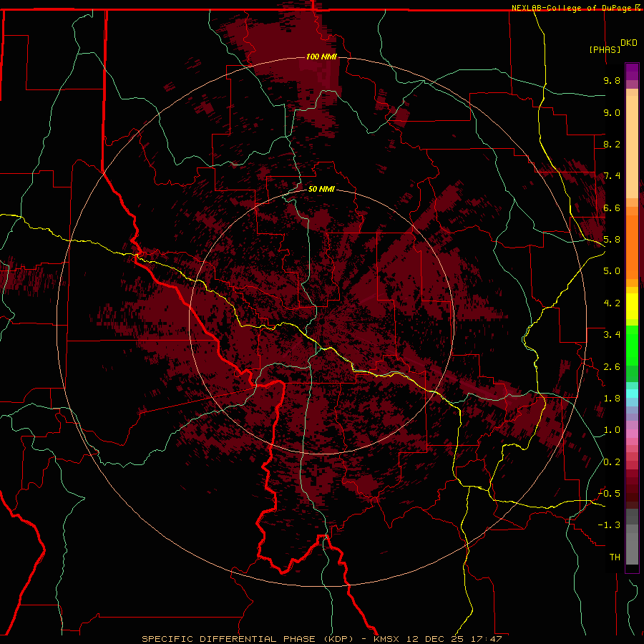Click the DKD legend label

click(x=629, y=43)
